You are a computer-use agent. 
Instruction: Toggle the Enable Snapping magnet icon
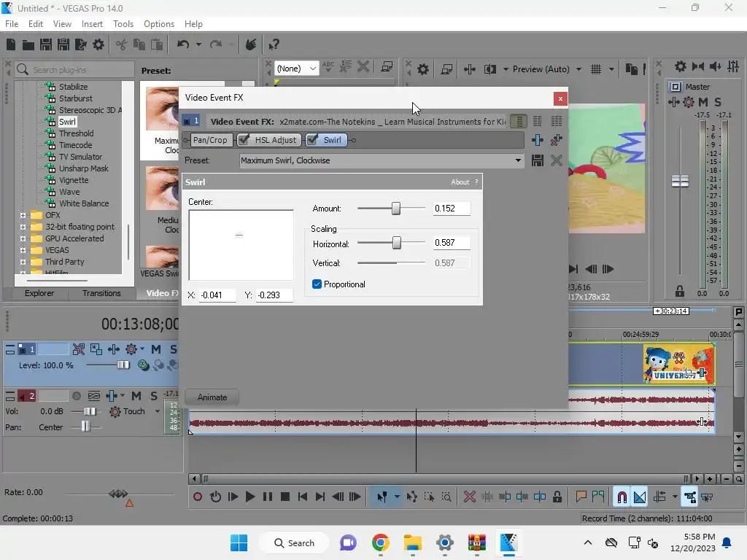pos(622,497)
